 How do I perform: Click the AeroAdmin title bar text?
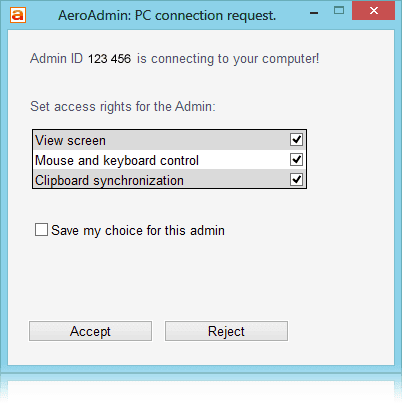coord(167,15)
